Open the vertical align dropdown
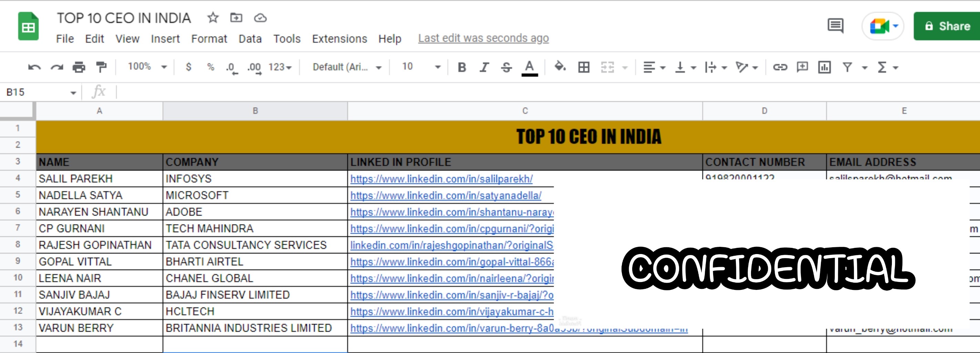Viewport: 980px width, 353px height. 685,68
